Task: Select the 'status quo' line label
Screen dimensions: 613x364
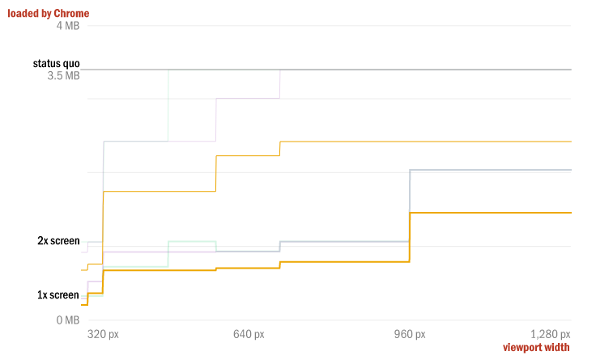Action: tap(56, 63)
